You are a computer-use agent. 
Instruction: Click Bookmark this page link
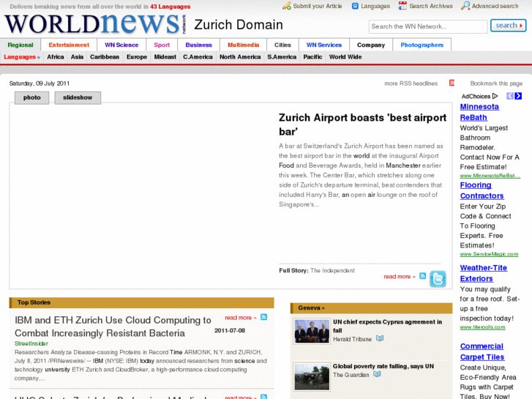pyautogui.click(x=496, y=83)
